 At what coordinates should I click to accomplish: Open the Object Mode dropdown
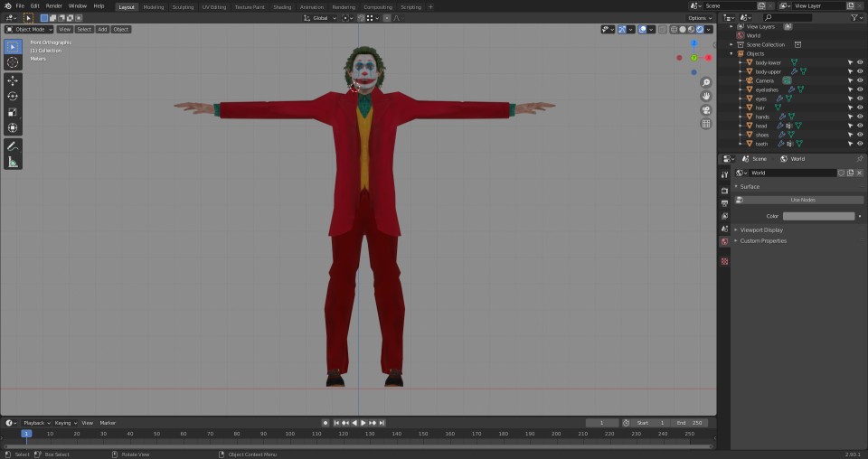coord(29,29)
